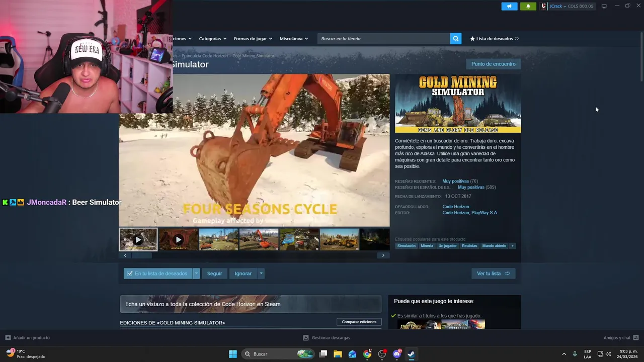Grab the thumbnail strip slider handle
Viewport: 644px width, 362px height.
click(x=141, y=255)
